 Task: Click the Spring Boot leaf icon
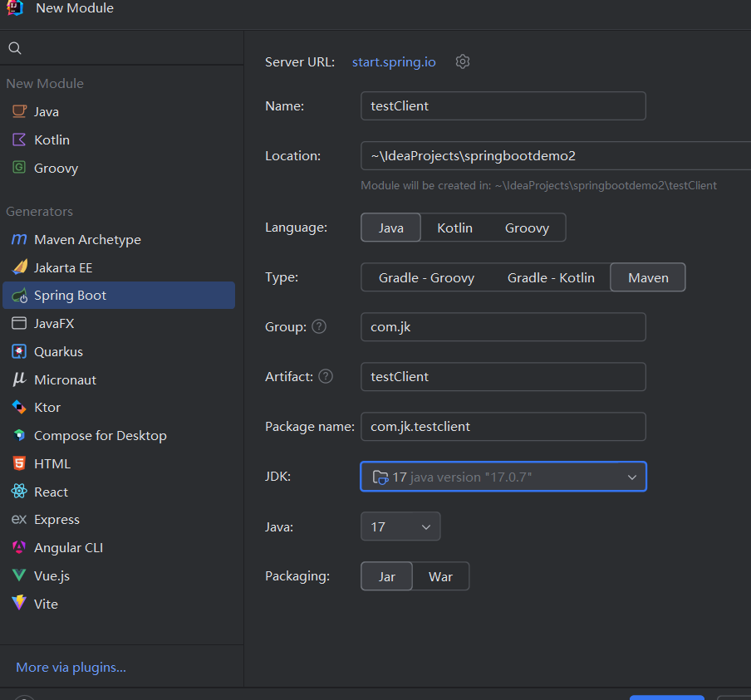[x=19, y=296]
